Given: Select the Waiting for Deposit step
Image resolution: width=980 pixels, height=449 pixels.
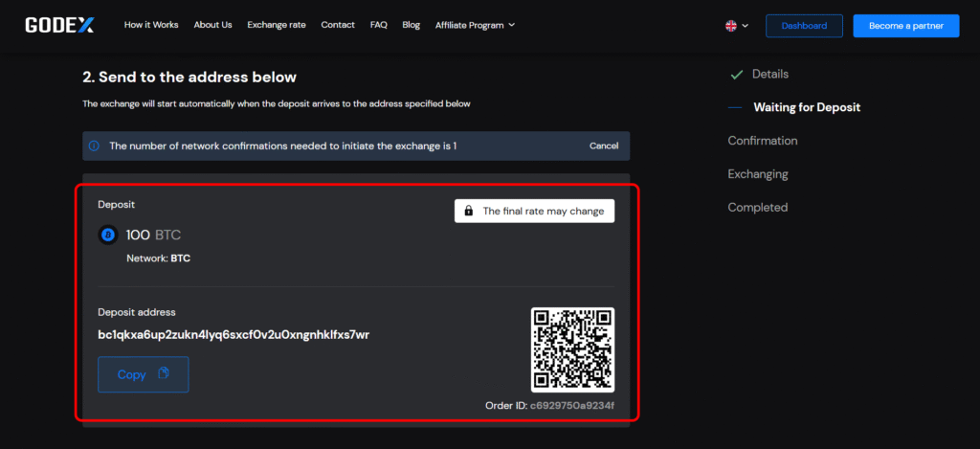Looking at the screenshot, I should 807,107.
